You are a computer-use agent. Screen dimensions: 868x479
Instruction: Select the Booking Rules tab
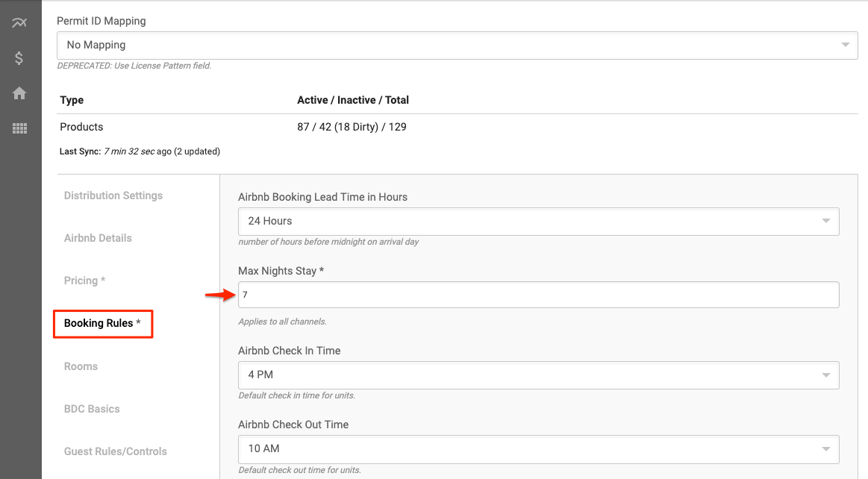pos(102,324)
